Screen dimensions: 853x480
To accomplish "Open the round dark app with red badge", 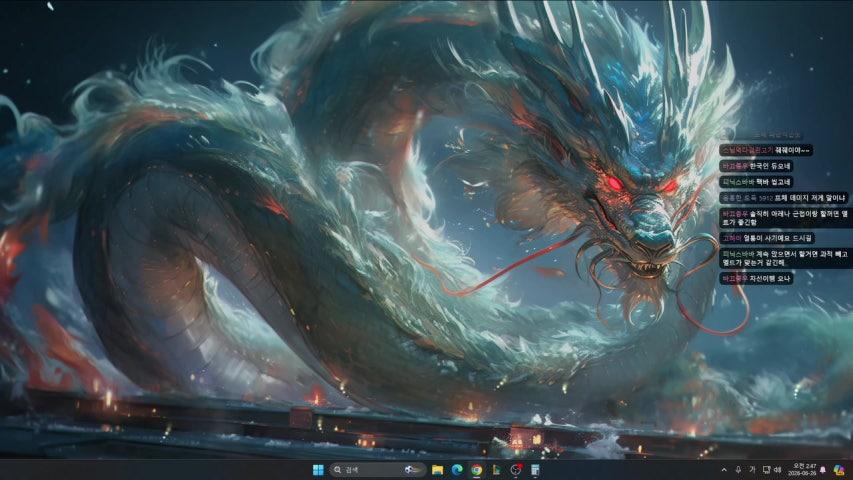I will [x=516, y=470].
